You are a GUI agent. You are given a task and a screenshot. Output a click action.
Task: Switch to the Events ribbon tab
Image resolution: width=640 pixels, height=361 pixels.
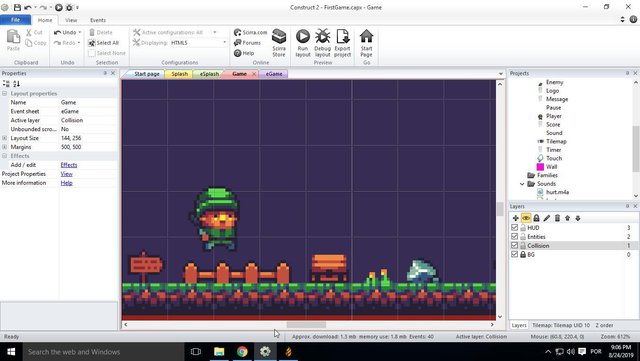pos(98,20)
